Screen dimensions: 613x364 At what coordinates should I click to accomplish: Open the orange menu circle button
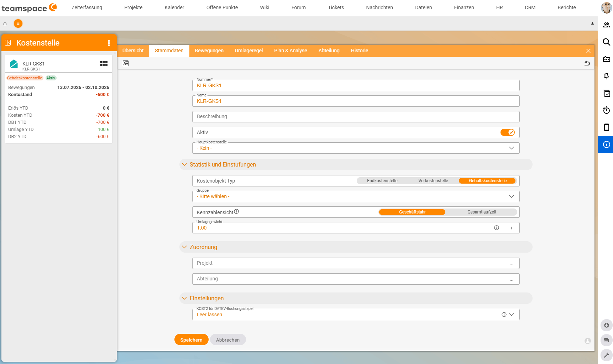18,23
